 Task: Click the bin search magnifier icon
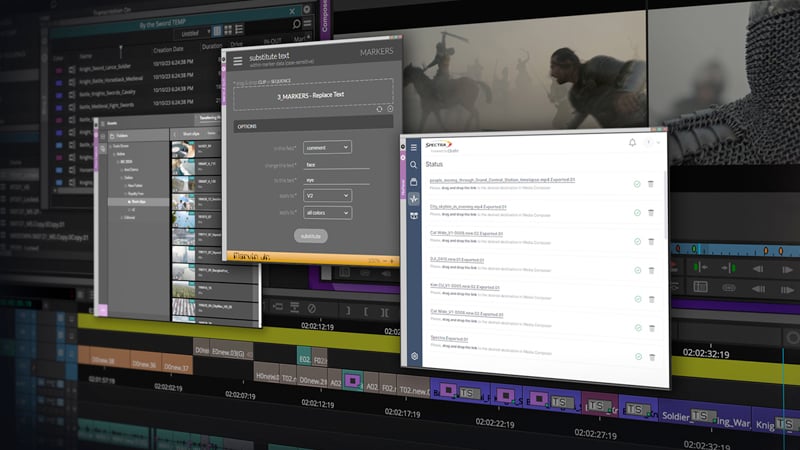coord(296,24)
